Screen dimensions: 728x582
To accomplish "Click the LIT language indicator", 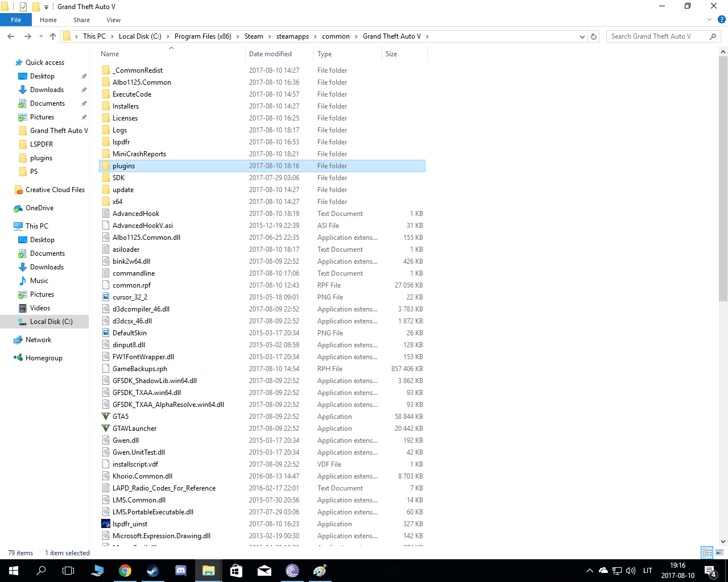I will tap(648, 571).
